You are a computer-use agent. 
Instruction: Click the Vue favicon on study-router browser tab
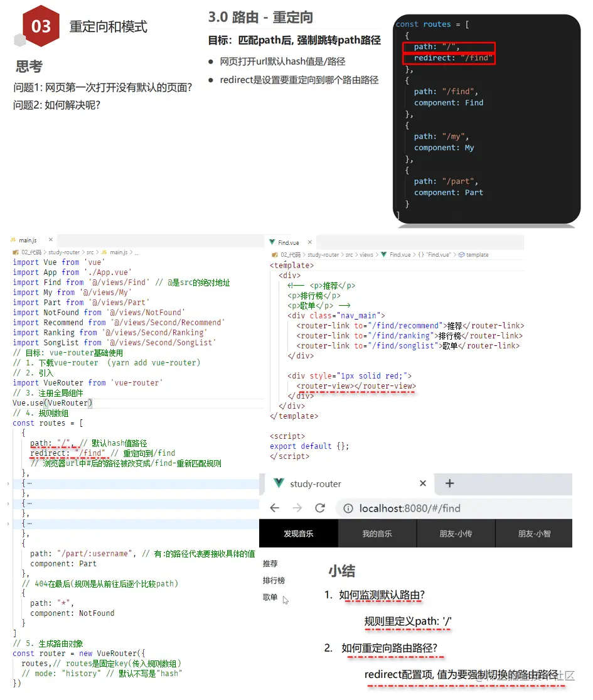(x=279, y=483)
